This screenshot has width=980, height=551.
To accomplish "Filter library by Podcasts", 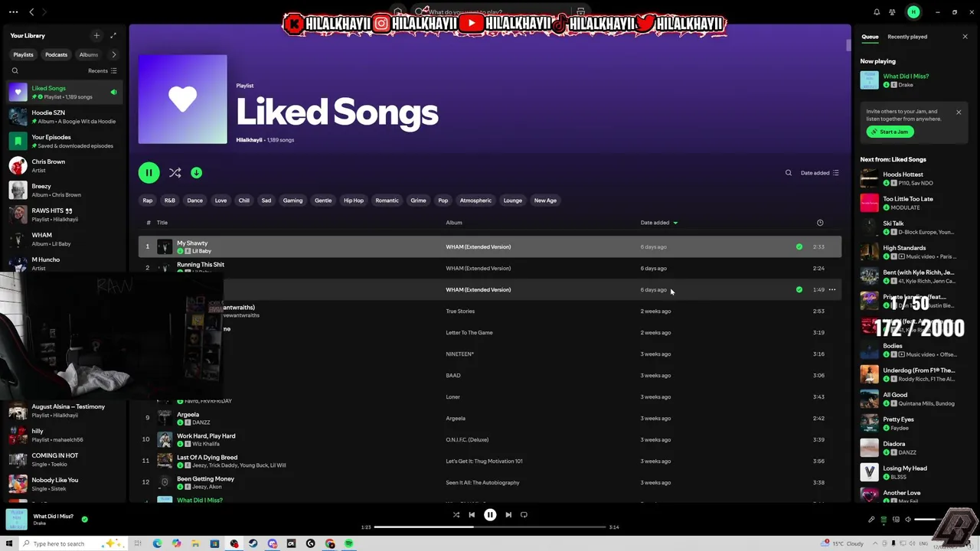I will click(x=56, y=54).
